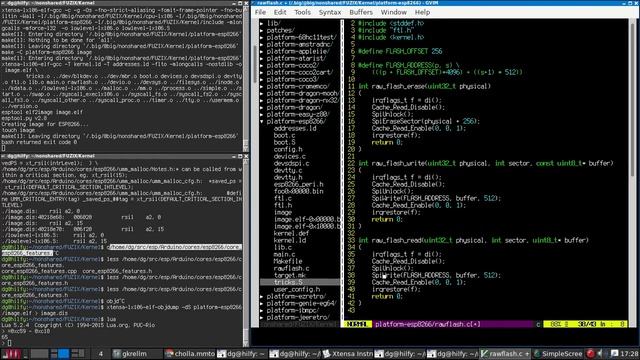640x360 pixels.
Task: Open boot.S in file tree
Action: tap(284, 142)
